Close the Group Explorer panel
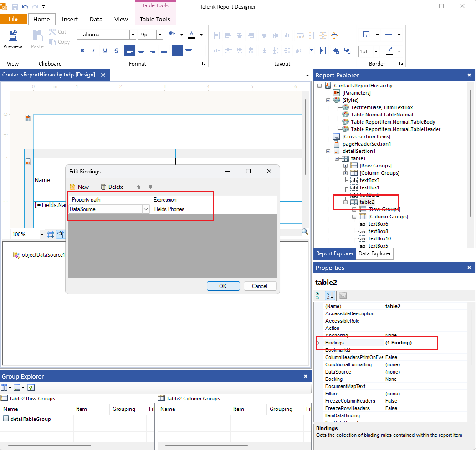This screenshot has width=476, height=450. tap(306, 377)
